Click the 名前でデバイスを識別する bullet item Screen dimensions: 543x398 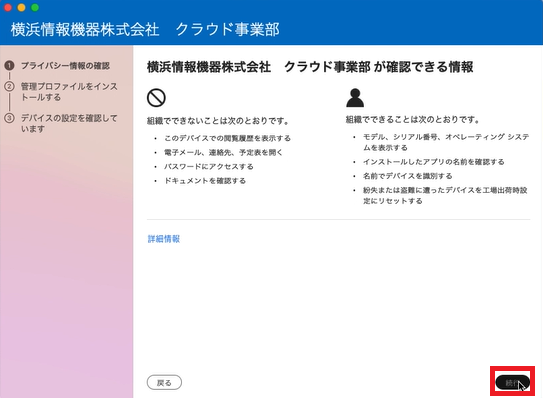tap(408, 176)
